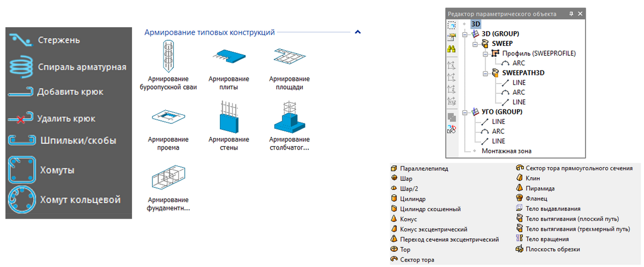This screenshot has height=267, width=644.
Task: Open the Шпильки/скобы tool
Action: tap(62, 141)
